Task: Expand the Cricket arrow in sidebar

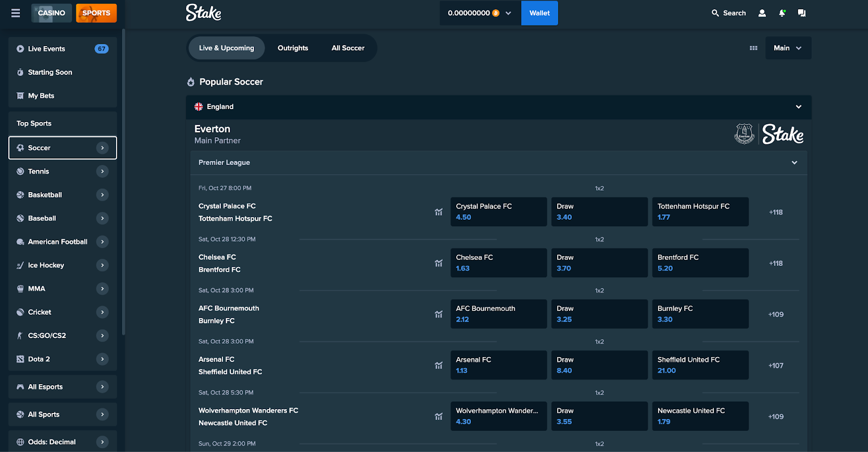Action: click(x=103, y=312)
